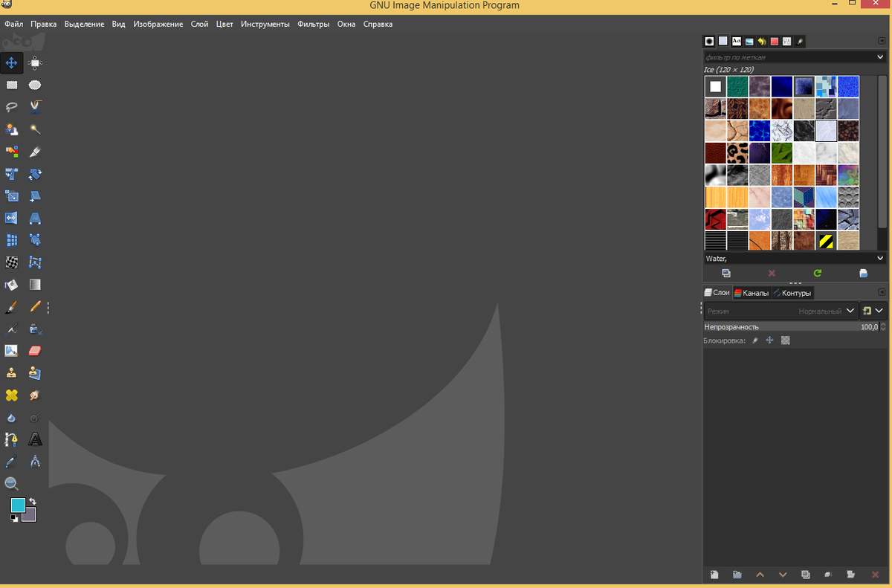Toggle lock alpha channel checkerboard icon
892x588 pixels.
786,340
